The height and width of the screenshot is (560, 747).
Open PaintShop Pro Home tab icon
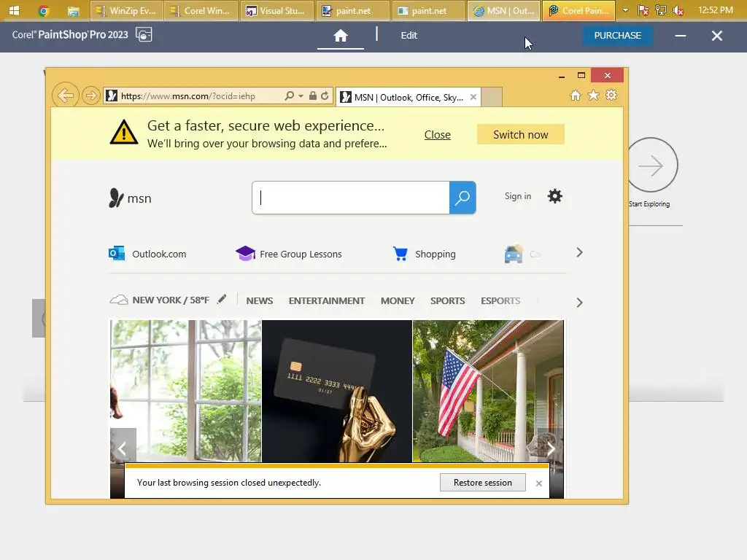pyautogui.click(x=340, y=36)
